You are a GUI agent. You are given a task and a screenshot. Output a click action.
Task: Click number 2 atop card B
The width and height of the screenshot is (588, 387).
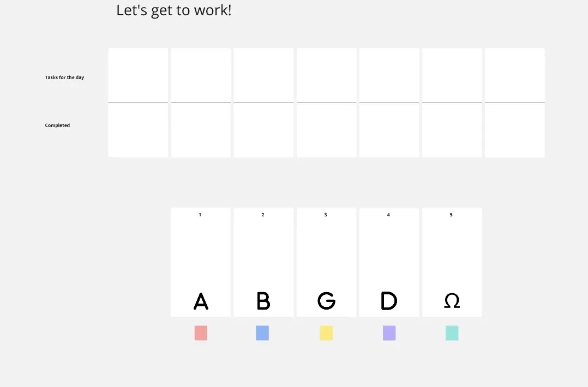(x=263, y=215)
